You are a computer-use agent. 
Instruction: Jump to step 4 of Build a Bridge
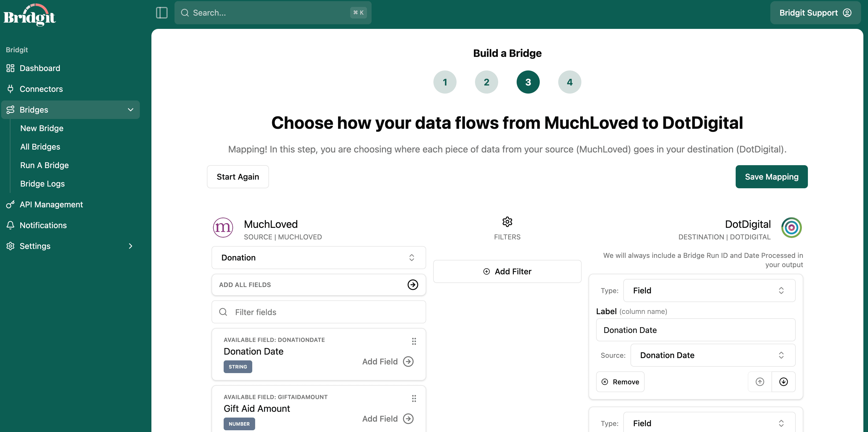point(570,82)
